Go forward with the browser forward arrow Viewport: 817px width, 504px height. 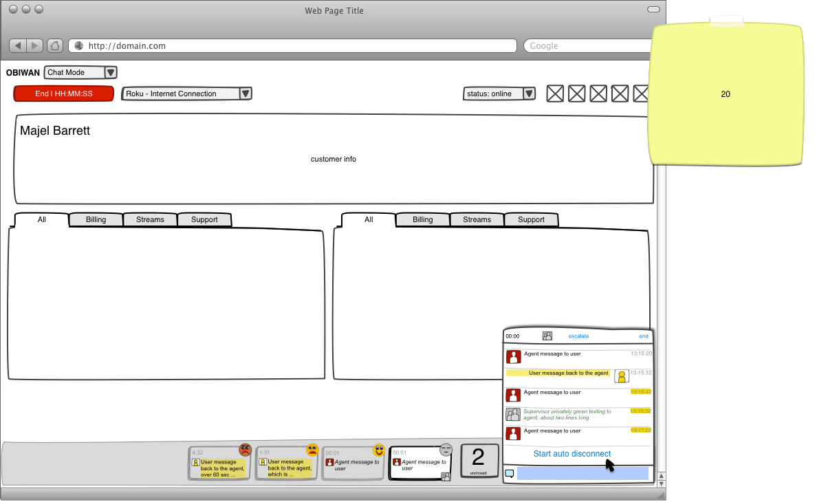click(x=34, y=46)
